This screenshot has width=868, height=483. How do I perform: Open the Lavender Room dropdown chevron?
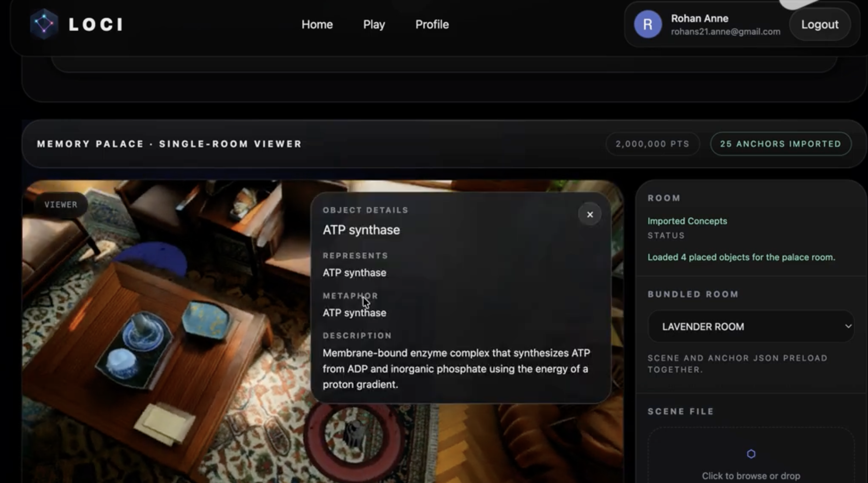point(848,326)
